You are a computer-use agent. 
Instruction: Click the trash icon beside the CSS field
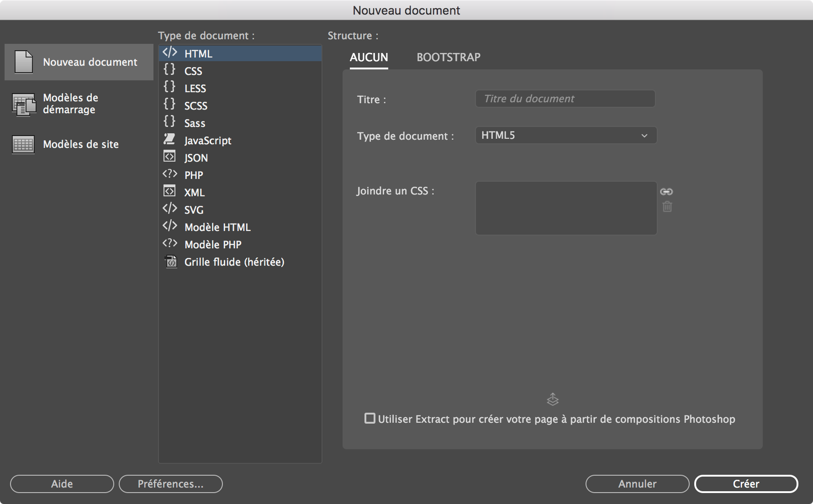667,207
